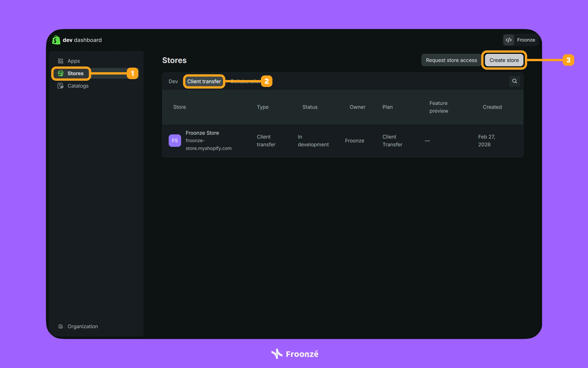
Task: Click froonze-store.myshopify.com domain text
Action: point(209,144)
